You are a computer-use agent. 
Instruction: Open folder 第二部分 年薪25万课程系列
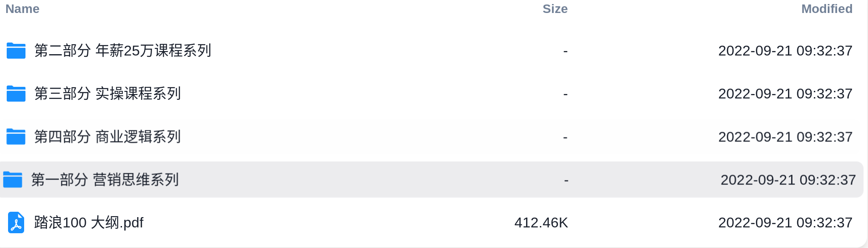click(122, 51)
